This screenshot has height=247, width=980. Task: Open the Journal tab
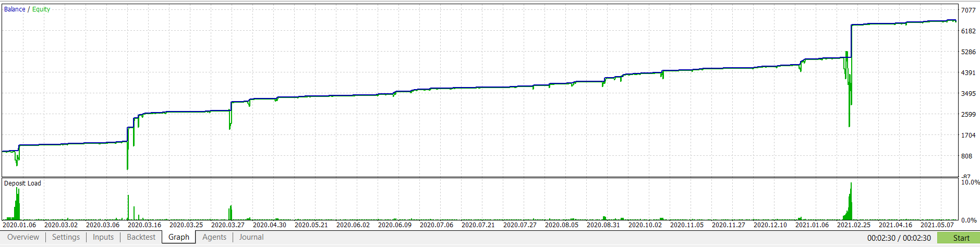[251, 237]
